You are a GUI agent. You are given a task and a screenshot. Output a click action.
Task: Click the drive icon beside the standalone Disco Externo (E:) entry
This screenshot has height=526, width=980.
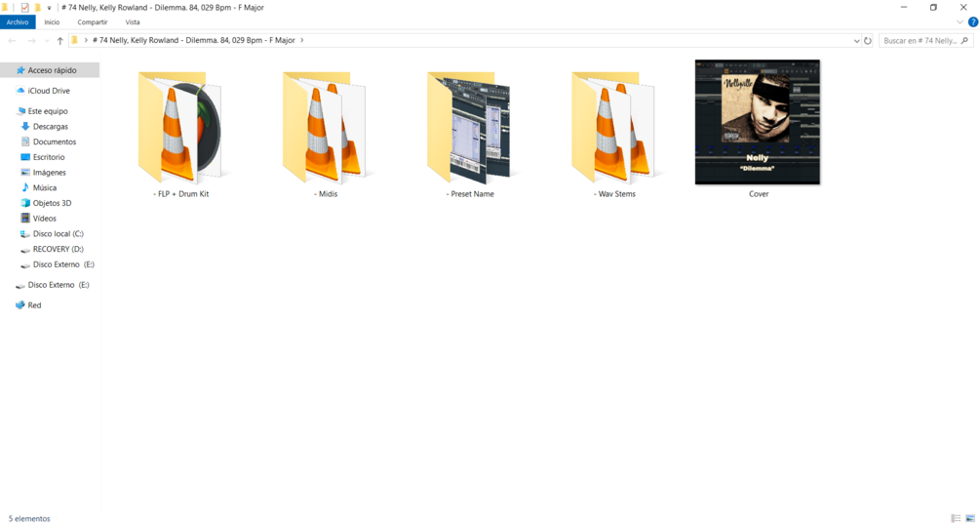20,285
